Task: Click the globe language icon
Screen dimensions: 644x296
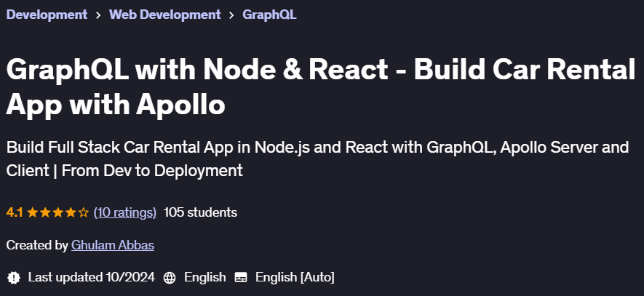Action: tap(170, 278)
